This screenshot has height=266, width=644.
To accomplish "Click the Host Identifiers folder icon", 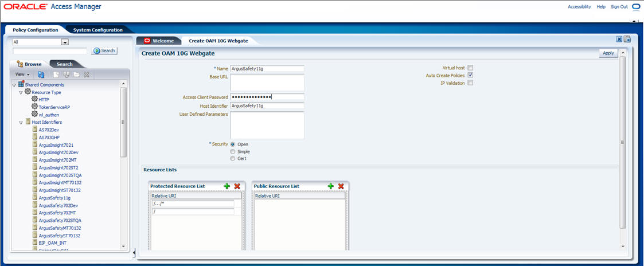I will (28, 122).
